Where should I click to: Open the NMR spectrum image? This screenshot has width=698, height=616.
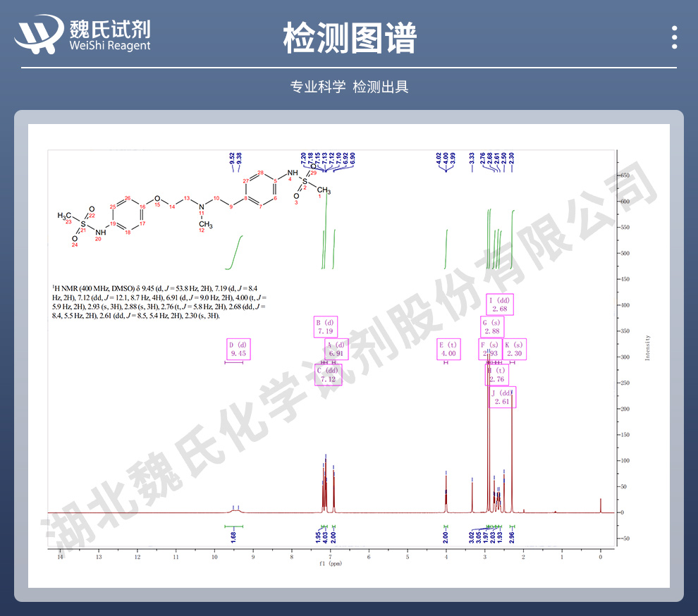[349, 356]
